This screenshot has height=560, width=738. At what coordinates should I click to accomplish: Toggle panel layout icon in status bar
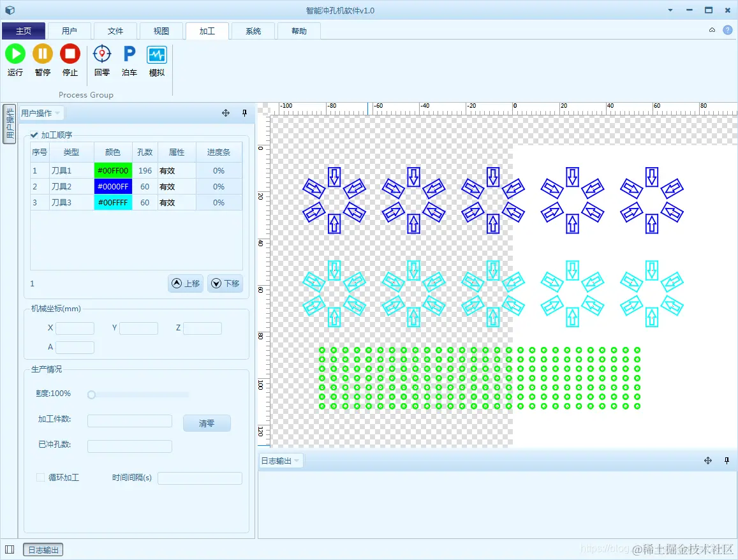[x=10, y=549]
